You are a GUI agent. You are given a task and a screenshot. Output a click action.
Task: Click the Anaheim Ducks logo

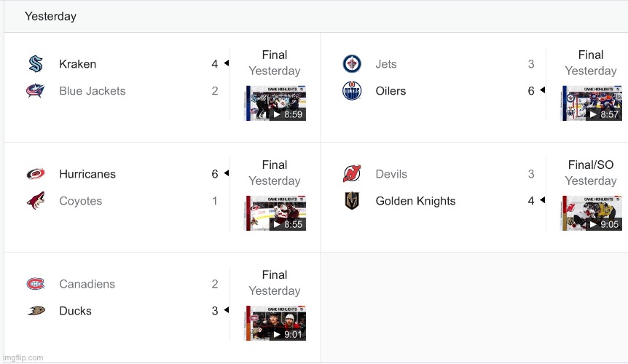click(x=35, y=311)
